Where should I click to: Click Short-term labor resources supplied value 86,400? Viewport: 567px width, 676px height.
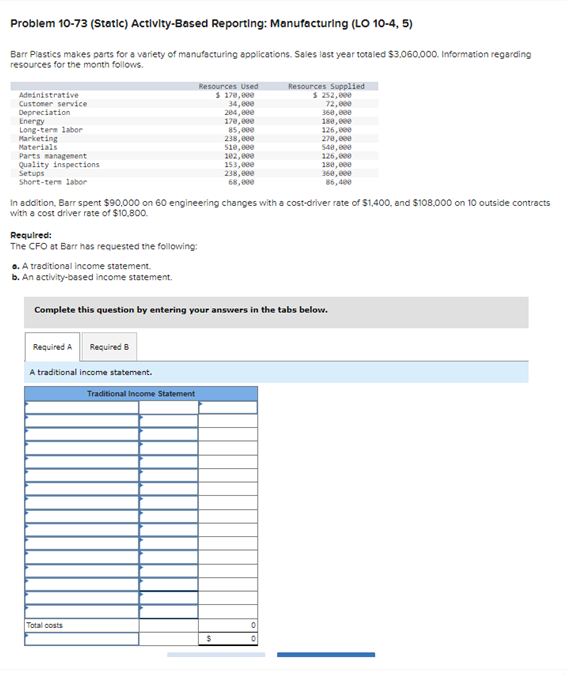338,182
